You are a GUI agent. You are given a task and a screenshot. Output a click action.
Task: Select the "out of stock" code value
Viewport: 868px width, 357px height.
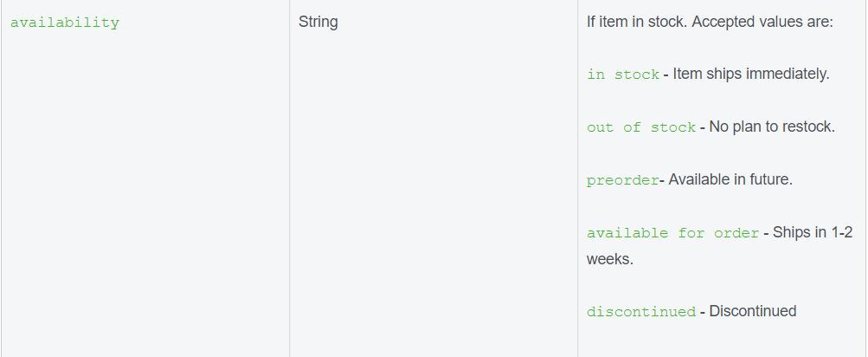641,127
